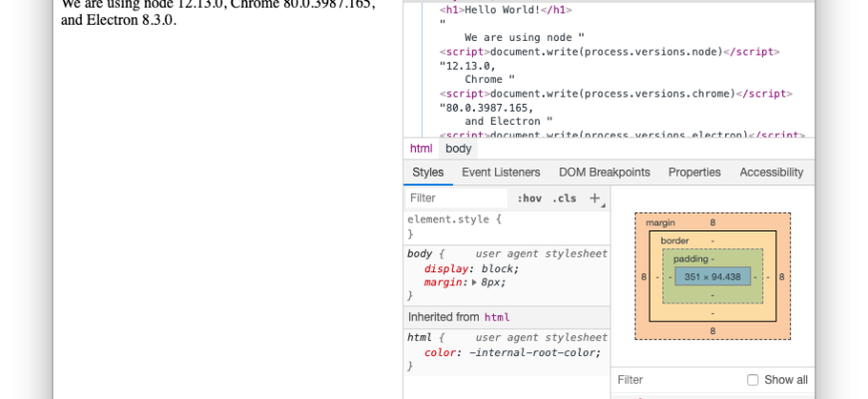The image size is (868, 399).
Task: Select the process.versions.node script node
Action: [610, 52]
